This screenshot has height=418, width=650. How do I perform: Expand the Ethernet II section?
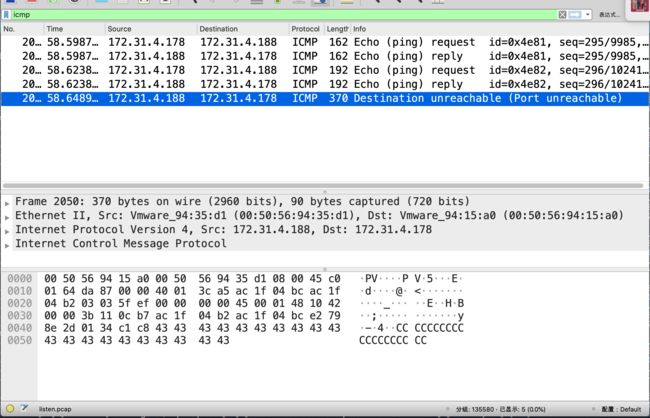(x=8, y=215)
